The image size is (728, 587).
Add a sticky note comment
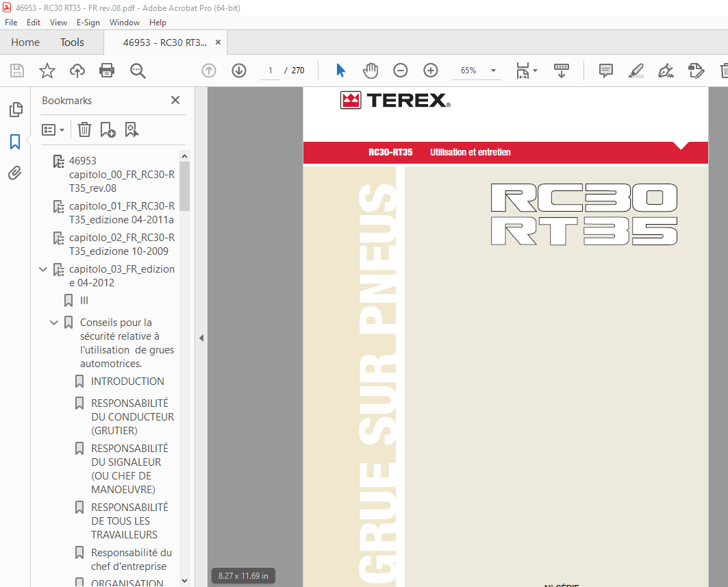[x=606, y=71]
